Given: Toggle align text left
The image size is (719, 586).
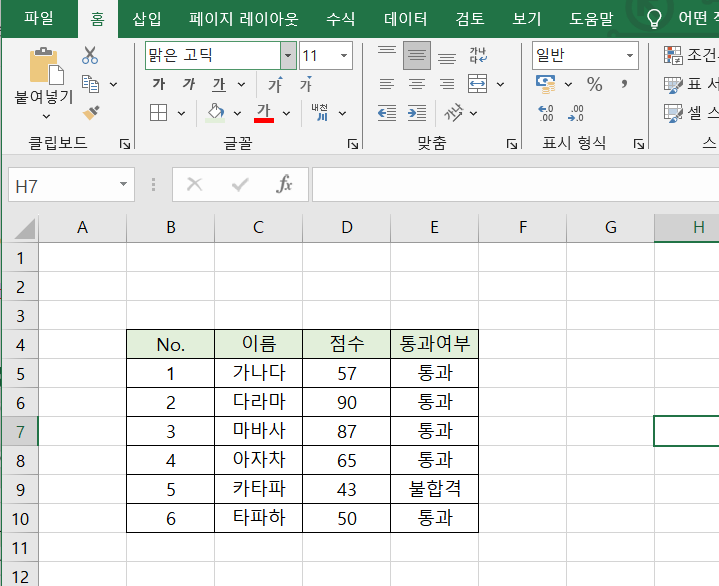Looking at the screenshot, I should point(387,84).
